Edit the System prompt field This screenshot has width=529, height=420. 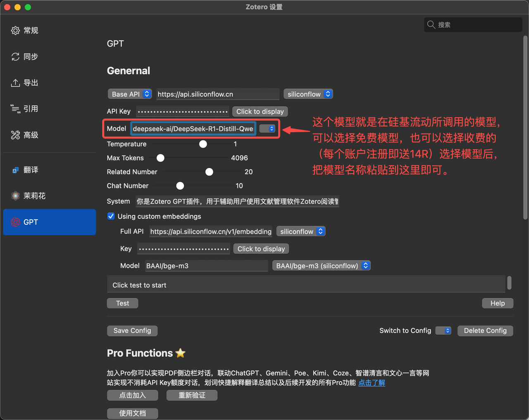pyautogui.click(x=237, y=202)
